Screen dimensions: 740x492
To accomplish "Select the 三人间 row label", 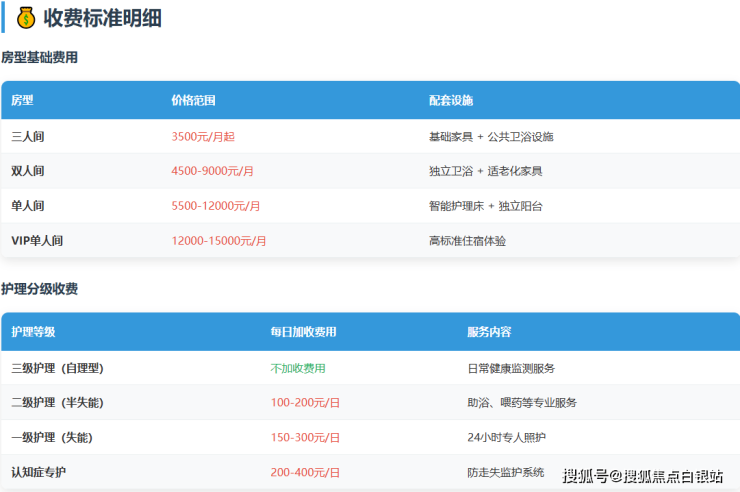I will (x=28, y=136).
